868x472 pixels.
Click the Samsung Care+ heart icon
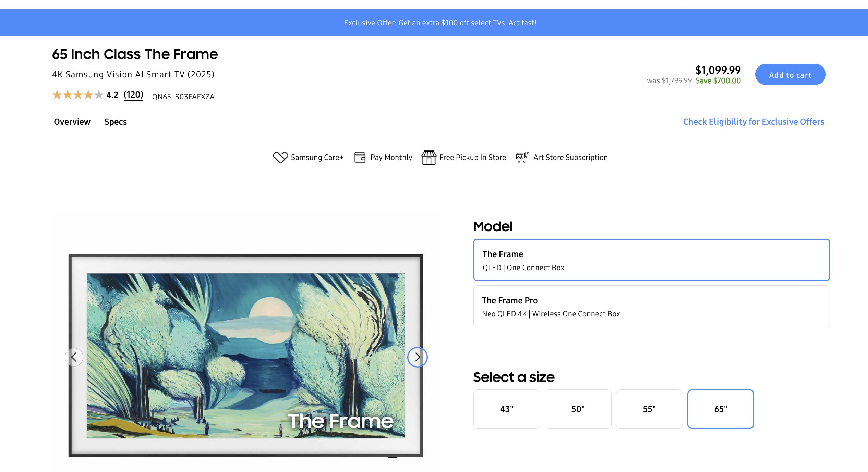pyautogui.click(x=280, y=157)
